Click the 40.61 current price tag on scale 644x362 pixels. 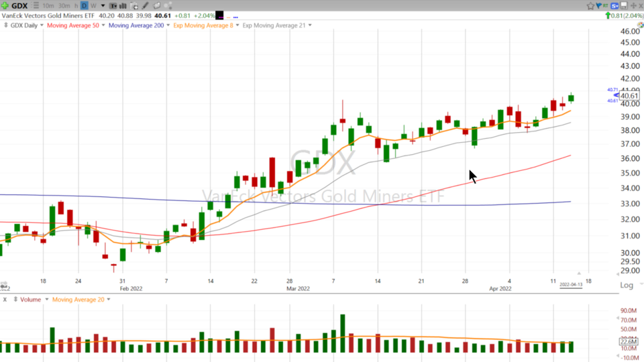point(629,96)
